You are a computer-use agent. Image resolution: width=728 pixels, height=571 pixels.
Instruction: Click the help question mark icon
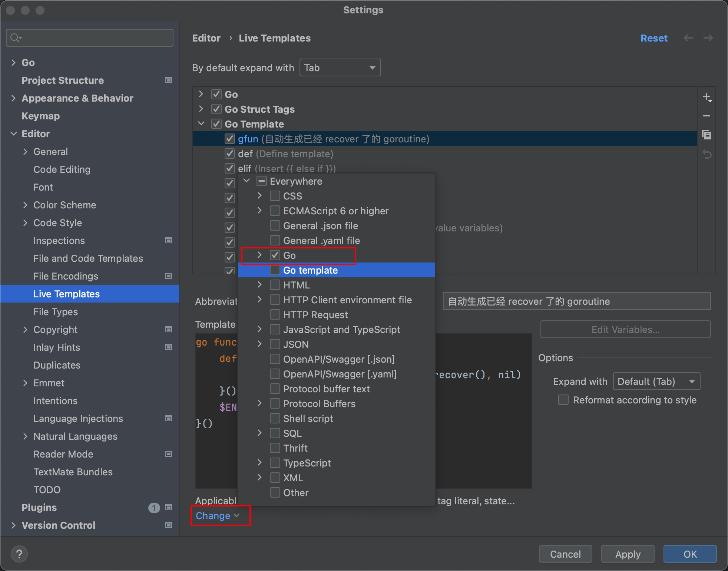19,554
